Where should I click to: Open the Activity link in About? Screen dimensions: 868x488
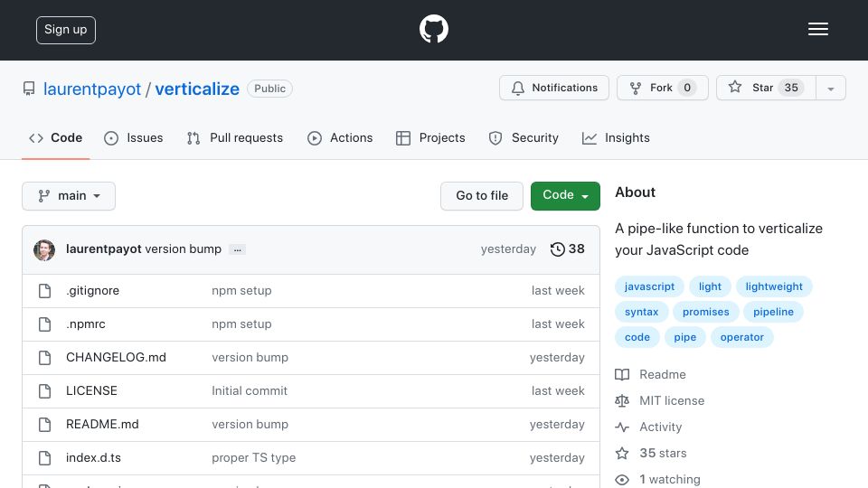pyautogui.click(x=649, y=427)
